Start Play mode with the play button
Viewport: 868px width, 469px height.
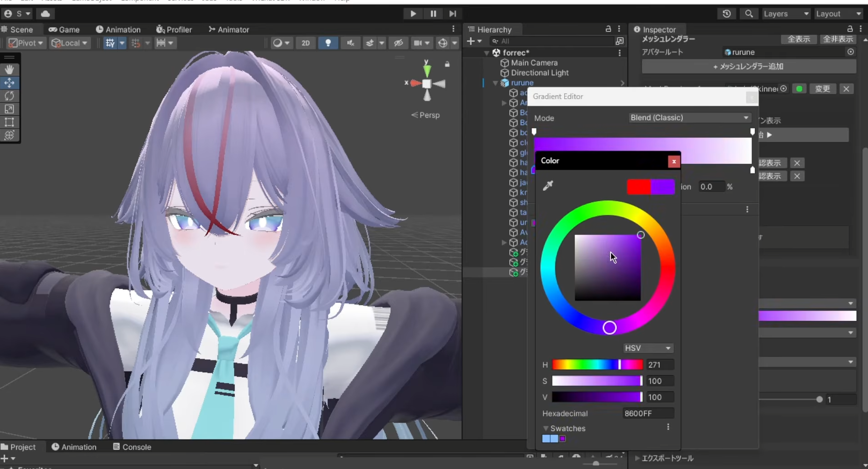(413, 14)
